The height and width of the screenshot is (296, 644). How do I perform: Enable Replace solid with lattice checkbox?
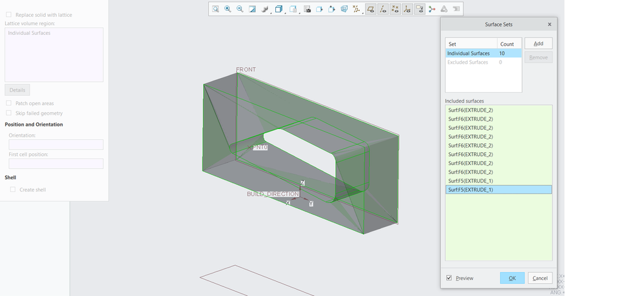[x=8, y=14]
